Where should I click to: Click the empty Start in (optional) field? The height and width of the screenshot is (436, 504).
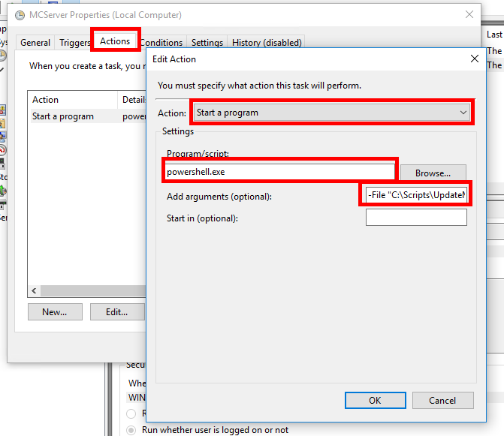pos(416,218)
